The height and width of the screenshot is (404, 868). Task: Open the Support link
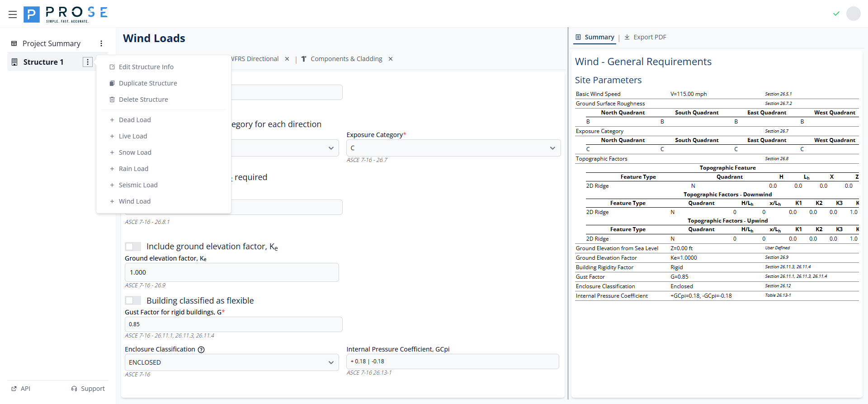(x=88, y=389)
